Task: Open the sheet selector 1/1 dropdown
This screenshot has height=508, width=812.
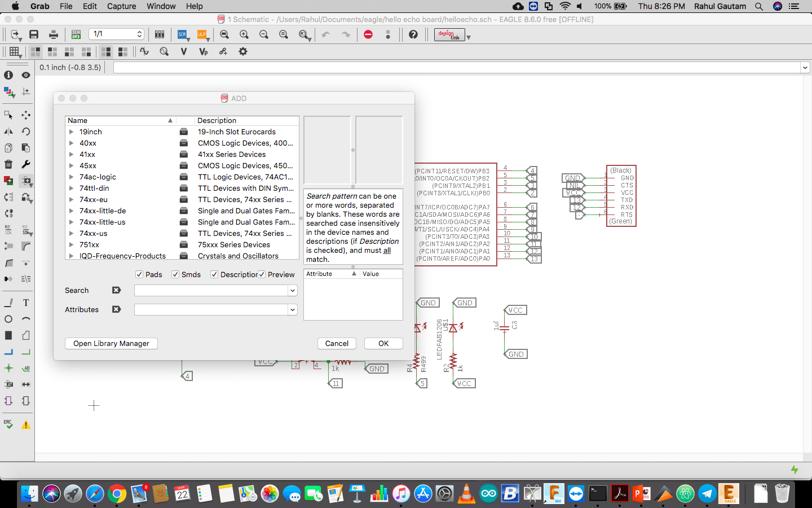Action: [x=116, y=34]
